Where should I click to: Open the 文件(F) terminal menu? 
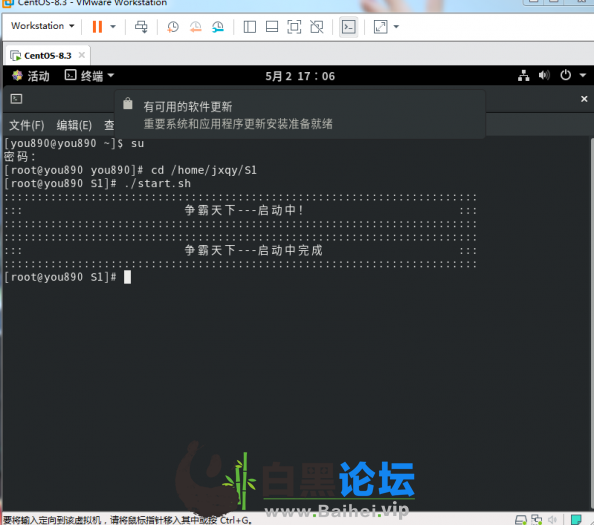coord(27,125)
